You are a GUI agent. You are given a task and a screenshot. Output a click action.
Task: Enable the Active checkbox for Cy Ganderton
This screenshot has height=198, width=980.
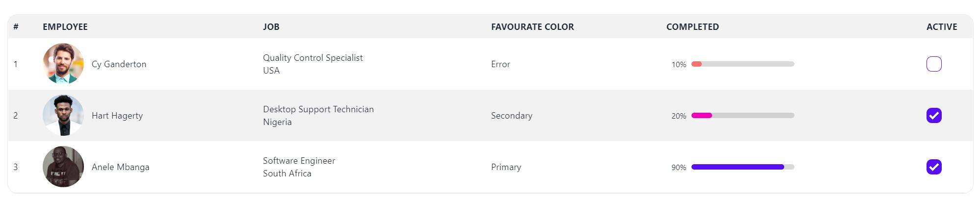(933, 64)
